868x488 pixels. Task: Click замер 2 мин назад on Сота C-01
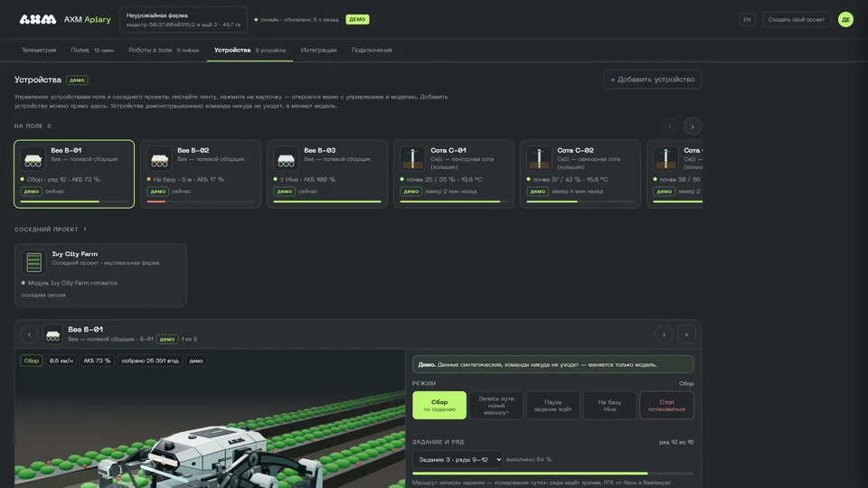[450, 192]
